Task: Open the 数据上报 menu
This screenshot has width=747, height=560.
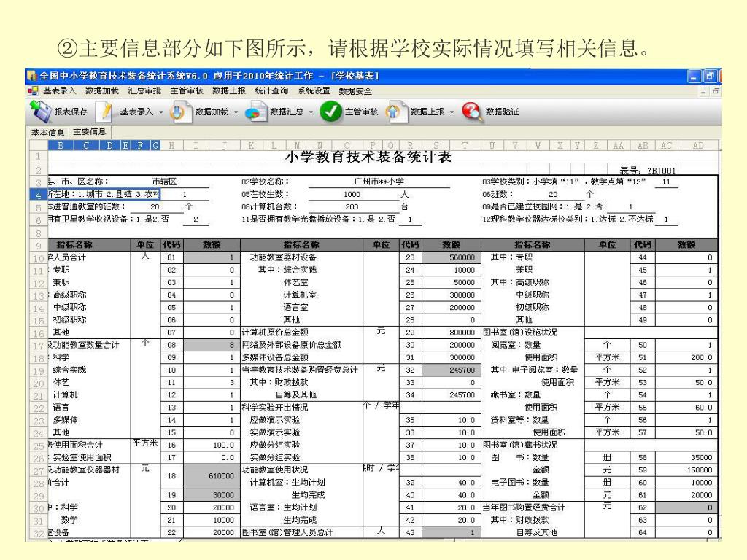Action: pyautogui.click(x=229, y=90)
